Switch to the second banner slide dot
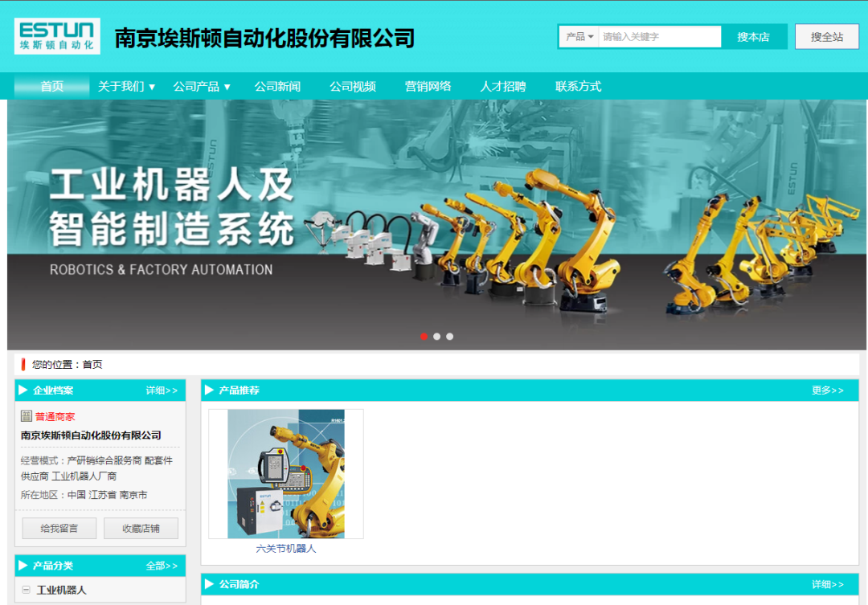The width and height of the screenshot is (868, 605). (x=436, y=337)
